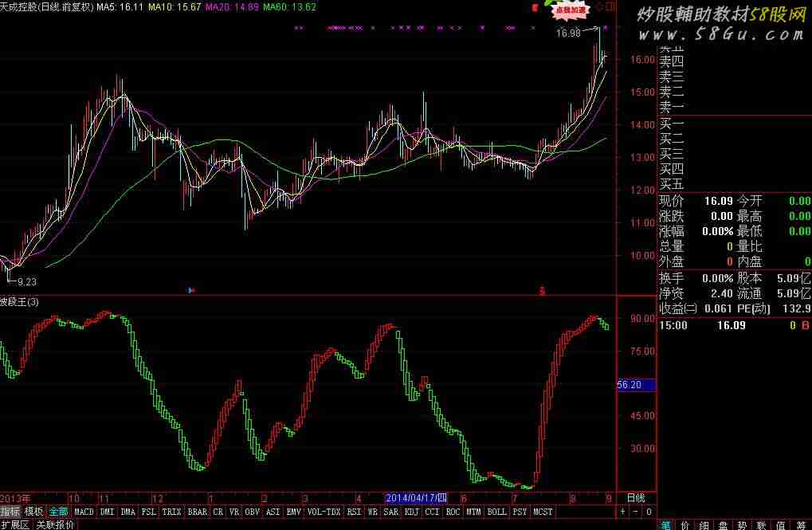This screenshot has width=812, height=530.
Task: Click the minus zoom button beside indicators
Action: [x=636, y=512]
